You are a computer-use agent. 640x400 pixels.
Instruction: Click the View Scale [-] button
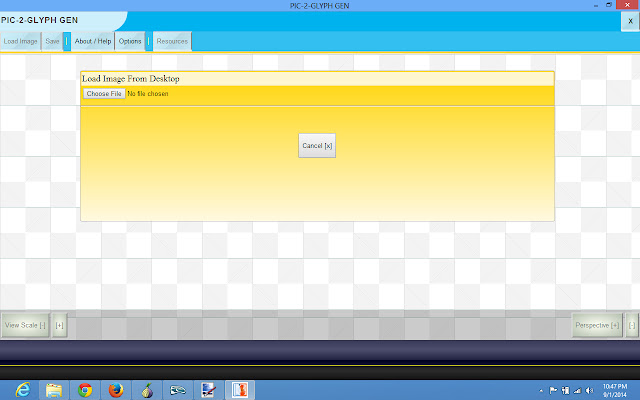(x=25, y=325)
